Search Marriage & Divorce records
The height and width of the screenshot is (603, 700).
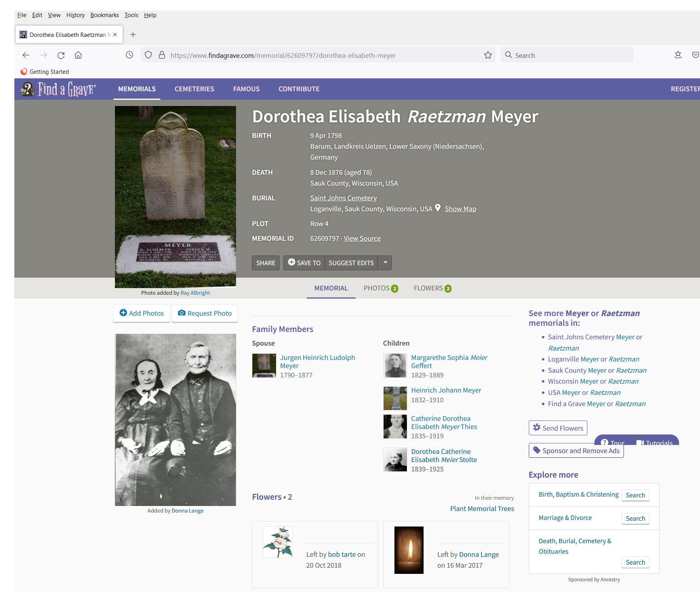[x=635, y=518]
